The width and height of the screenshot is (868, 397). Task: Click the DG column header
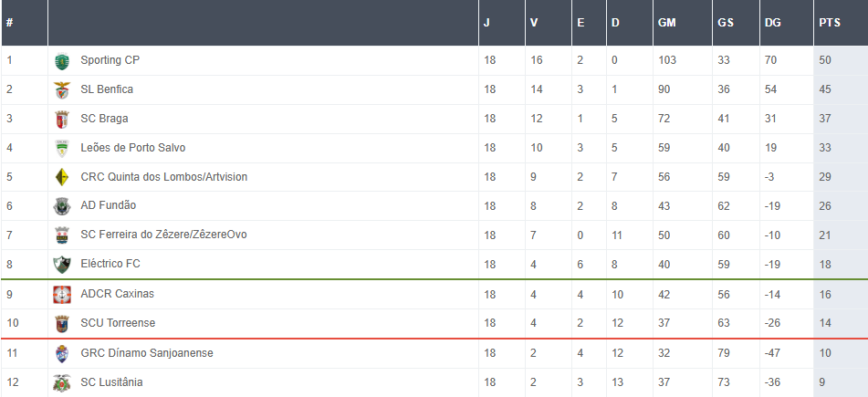772,23
